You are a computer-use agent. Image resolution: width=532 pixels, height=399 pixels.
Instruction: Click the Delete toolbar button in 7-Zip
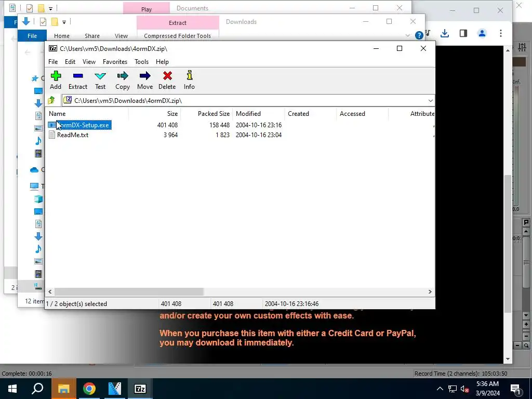click(x=167, y=80)
